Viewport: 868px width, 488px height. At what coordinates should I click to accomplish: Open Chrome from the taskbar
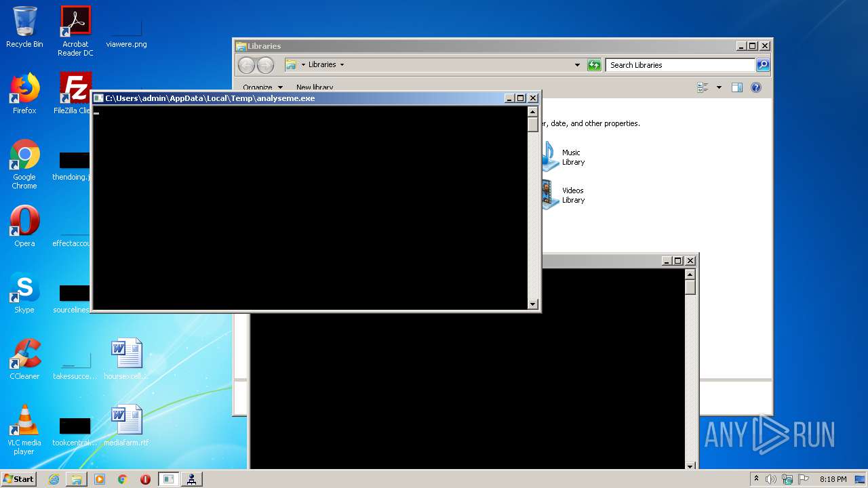[x=122, y=479]
